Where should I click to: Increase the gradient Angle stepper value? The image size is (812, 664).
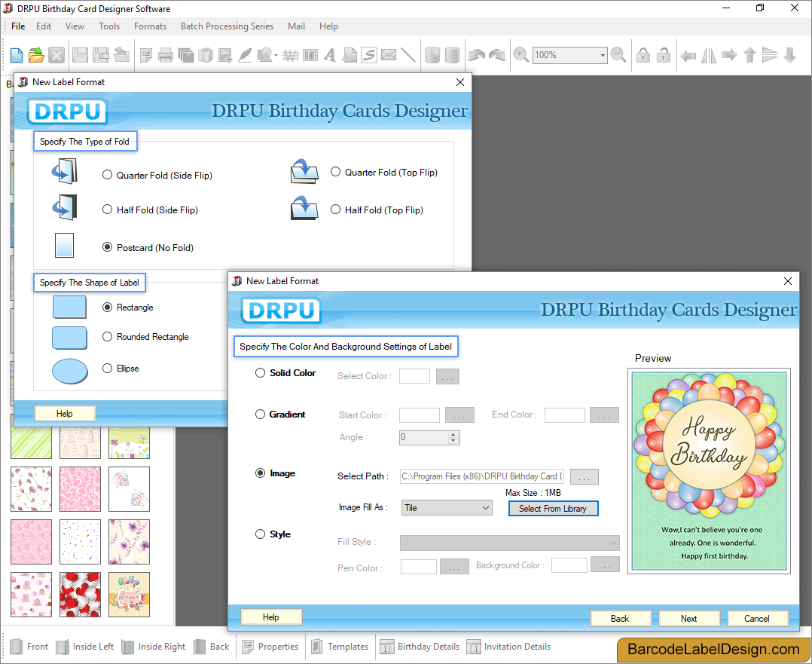pos(453,434)
